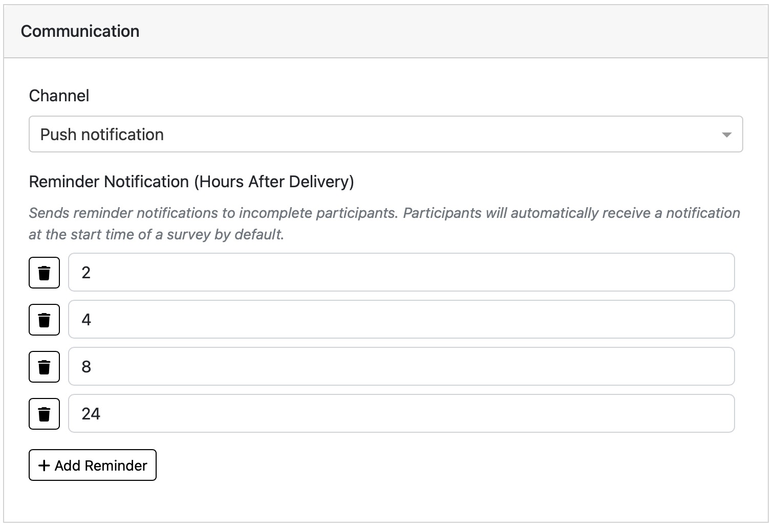776x532 pixels.
Task: Click the 'start time of a survey' help line
Action: pos(156,235)
